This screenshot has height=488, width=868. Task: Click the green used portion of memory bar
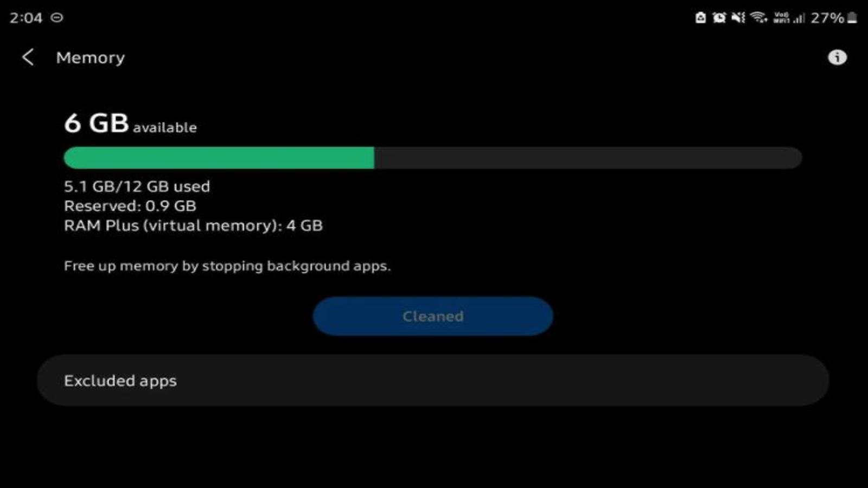(219, 158)
